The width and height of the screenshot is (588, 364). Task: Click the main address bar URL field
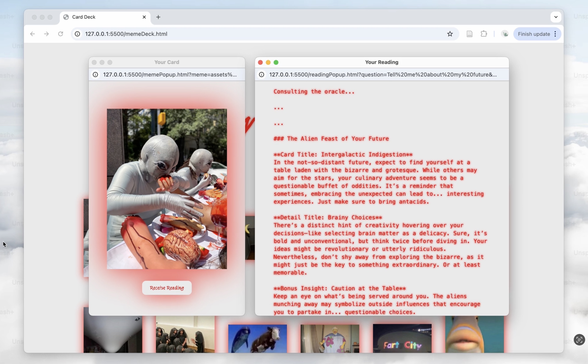coord(265,34)
